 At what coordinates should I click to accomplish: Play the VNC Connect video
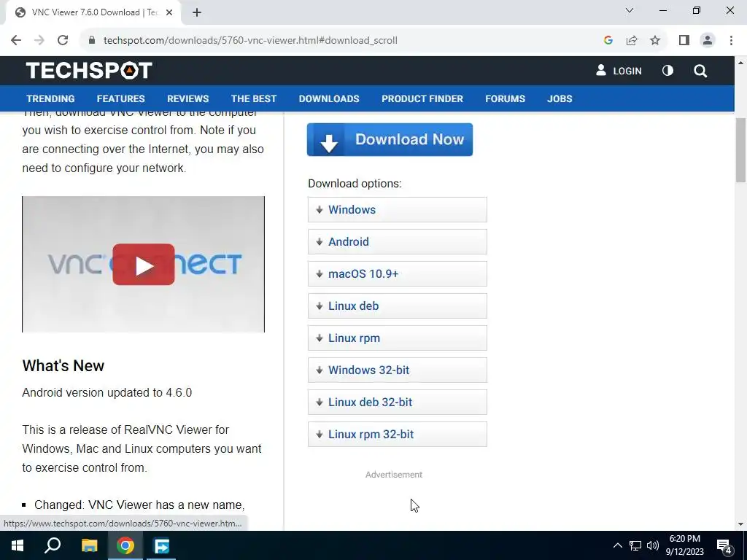click(144, 264)
